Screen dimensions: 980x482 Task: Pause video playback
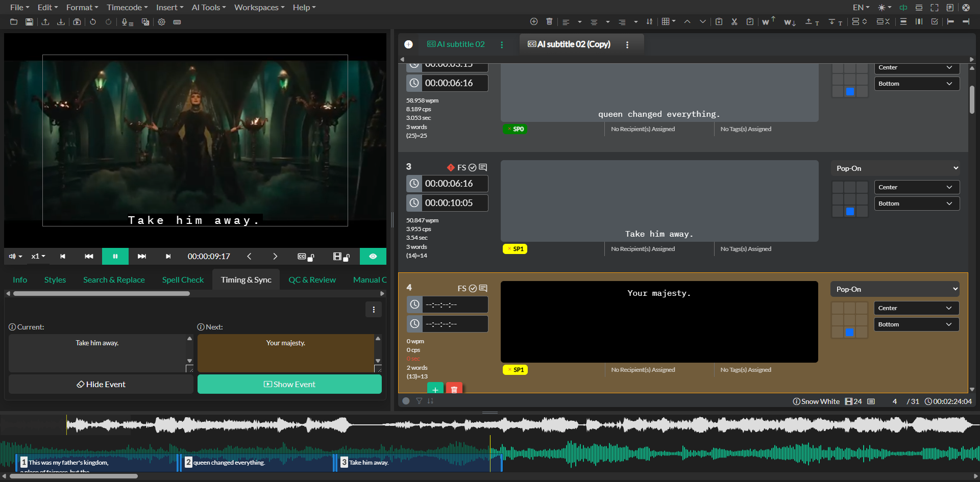(x=115, y=256)
